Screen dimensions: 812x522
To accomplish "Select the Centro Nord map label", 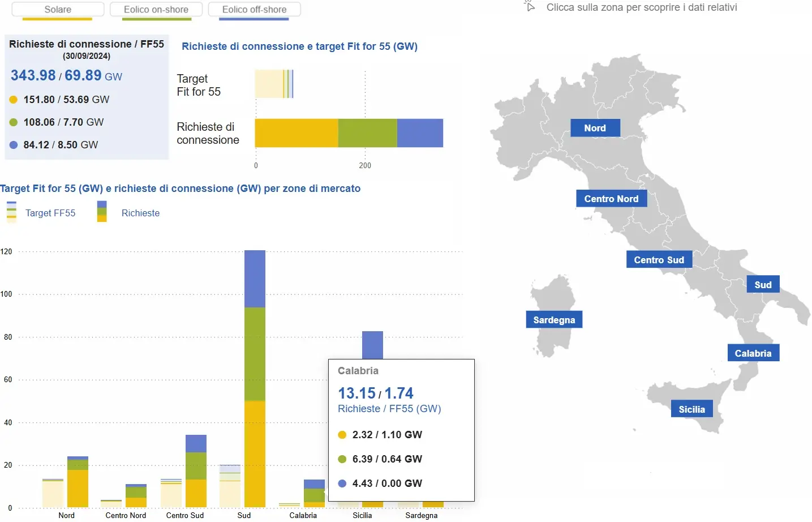I will pos(611,199).
